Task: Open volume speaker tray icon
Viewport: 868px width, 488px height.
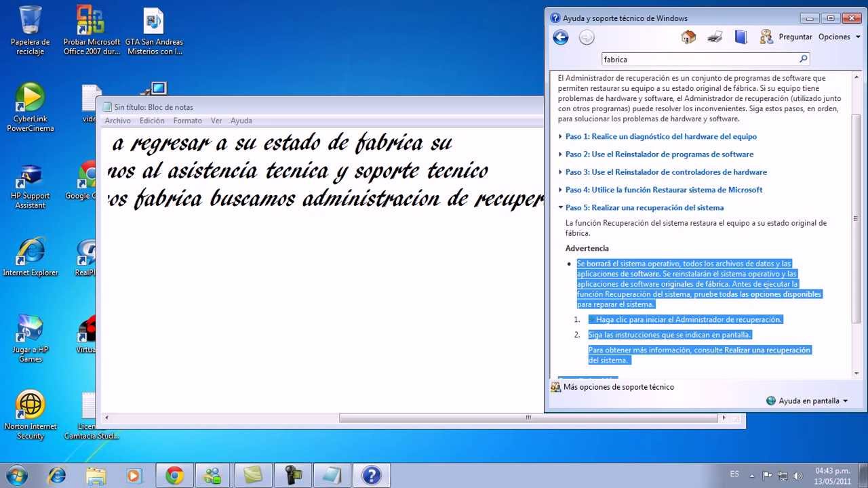Action: (798, 476)
